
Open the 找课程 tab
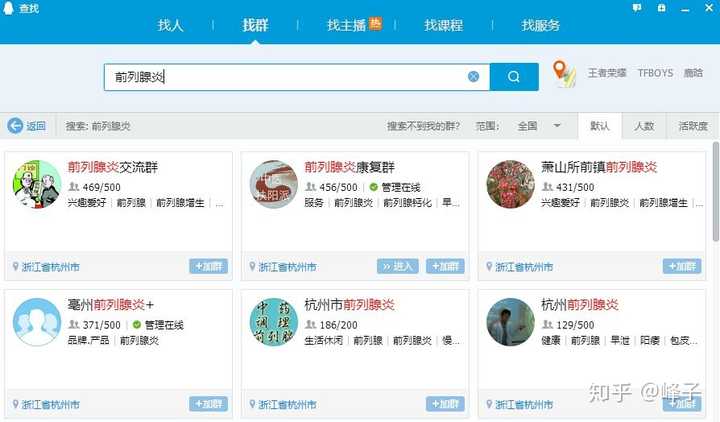tap(443, 25)
